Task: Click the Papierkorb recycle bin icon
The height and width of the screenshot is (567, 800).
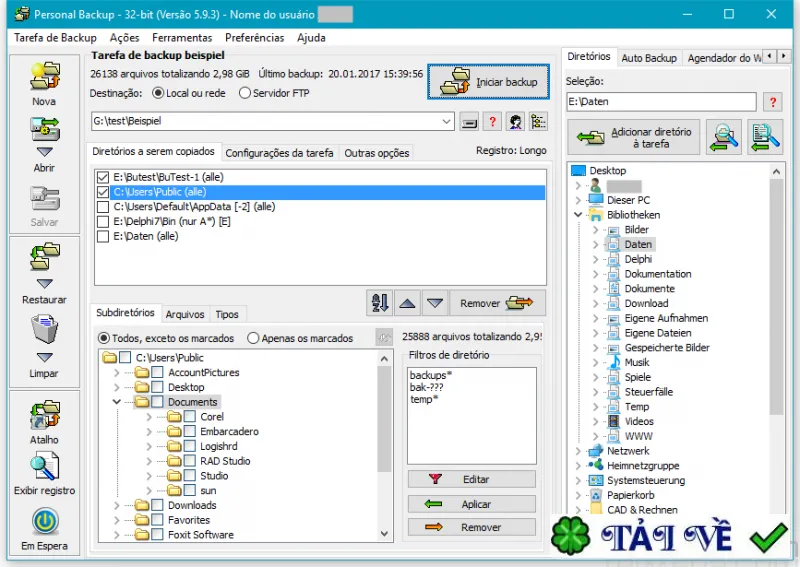Action: (595, 495)
